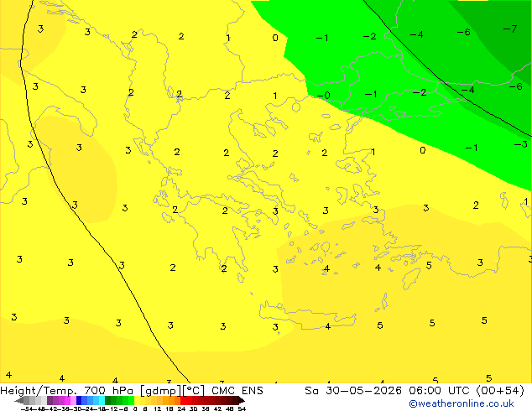Click the dark purple swatch in temperature legend
532x411 pixels.
(x=50, y=400)
